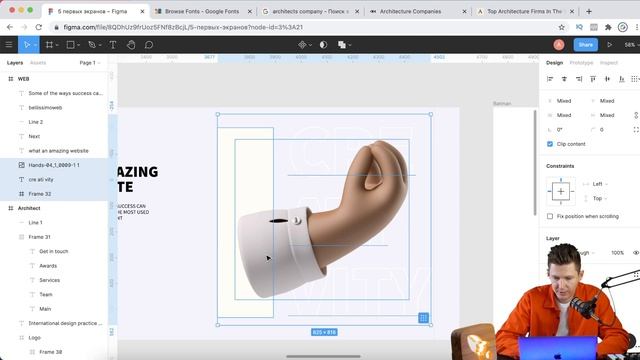Select the Text tool

coord(113,44)
